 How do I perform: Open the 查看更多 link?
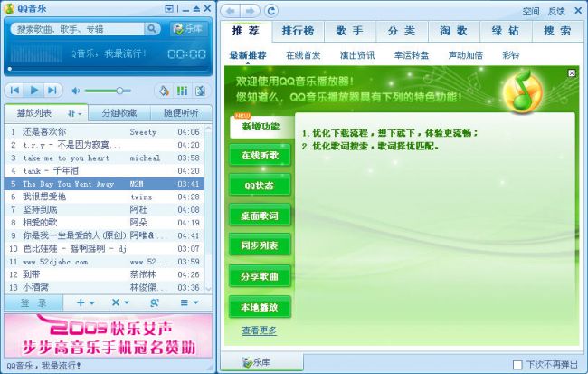(259, 331)
